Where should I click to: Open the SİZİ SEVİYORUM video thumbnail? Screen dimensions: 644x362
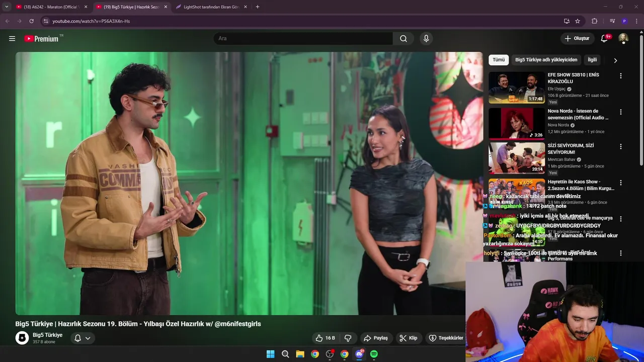pyautogui.click(x=517, y=158)
